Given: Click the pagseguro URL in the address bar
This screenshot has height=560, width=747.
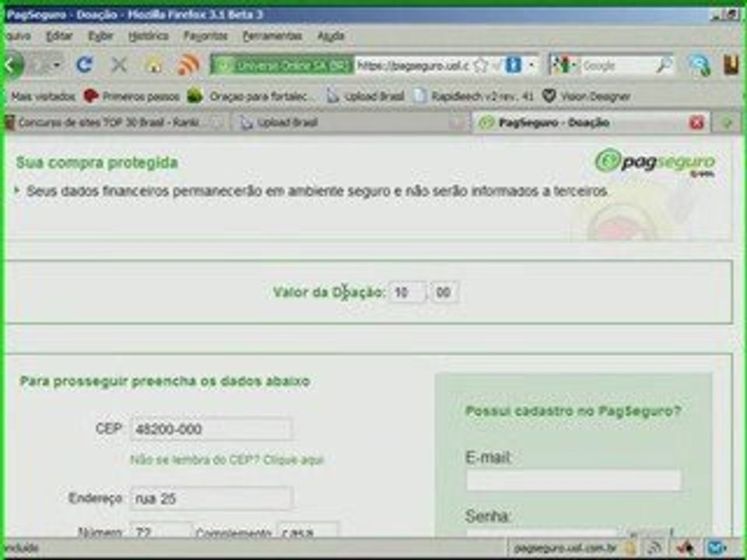Looking at the screenshot, I should coord(412,65).
